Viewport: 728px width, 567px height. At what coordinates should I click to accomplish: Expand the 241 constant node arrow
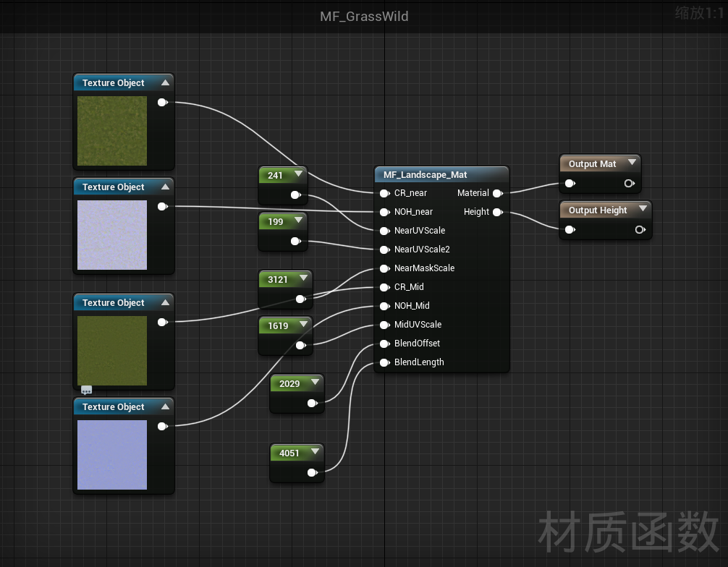(x=297, y=175)
